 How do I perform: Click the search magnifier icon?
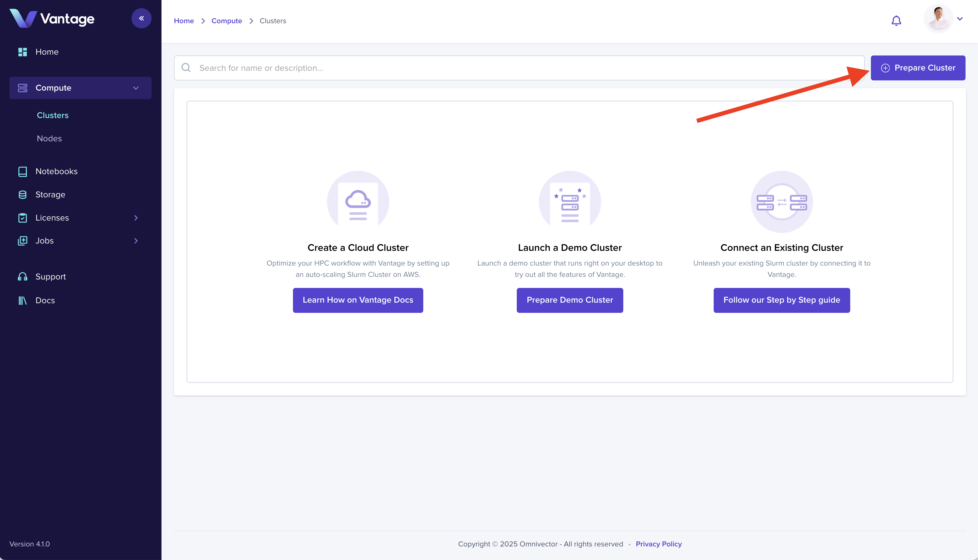(186, 68)
